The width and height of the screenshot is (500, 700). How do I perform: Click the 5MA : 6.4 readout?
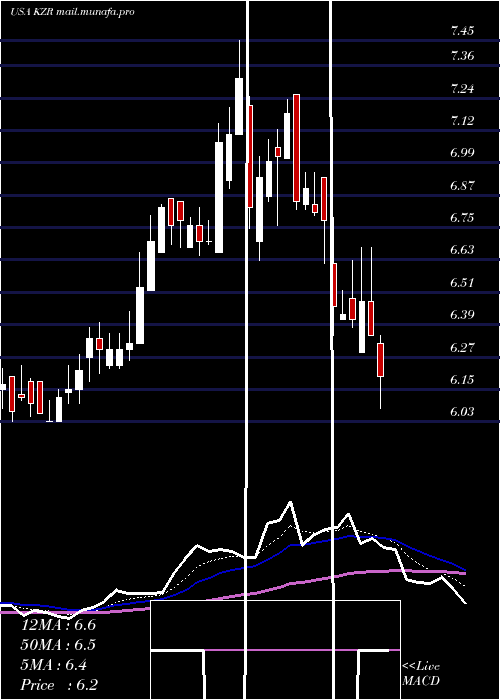pyautogui.click(x=54, y=665)
